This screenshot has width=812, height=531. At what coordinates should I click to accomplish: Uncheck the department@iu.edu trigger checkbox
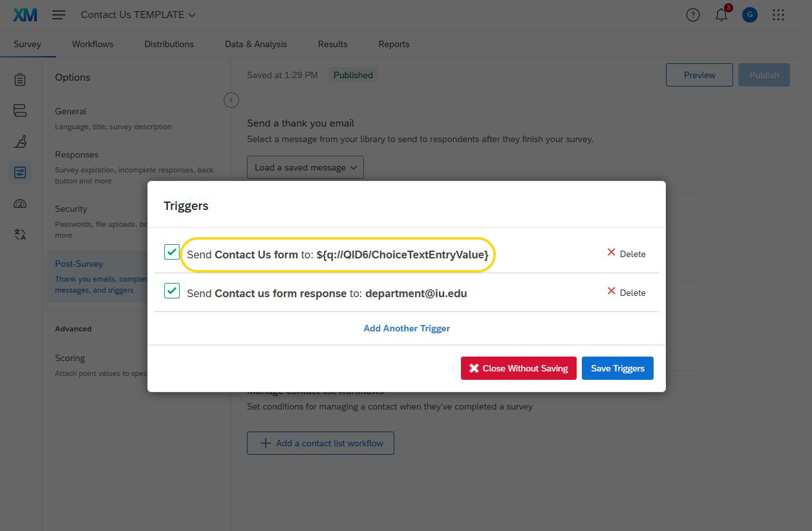[172, 291]
